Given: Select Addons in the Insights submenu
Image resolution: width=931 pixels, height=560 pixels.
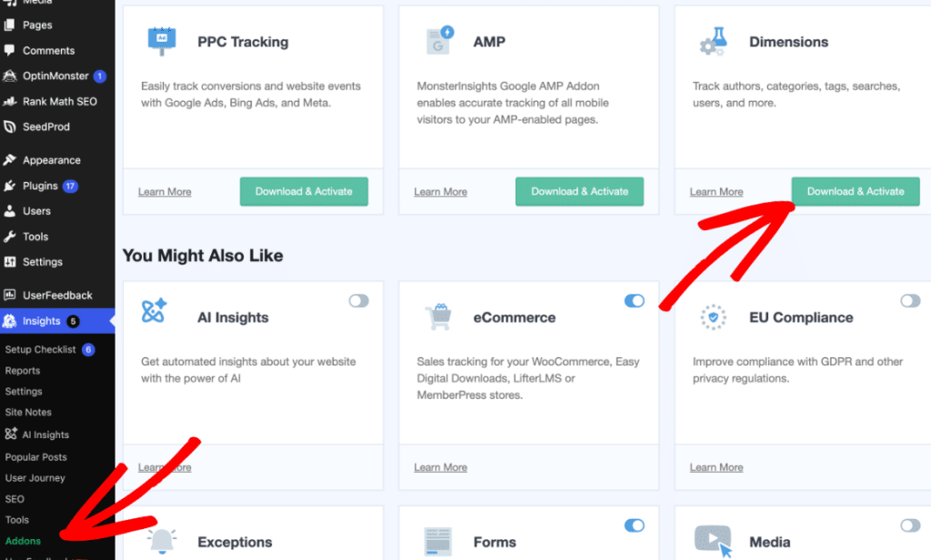Looking at the screenshot, I should 23,541.
